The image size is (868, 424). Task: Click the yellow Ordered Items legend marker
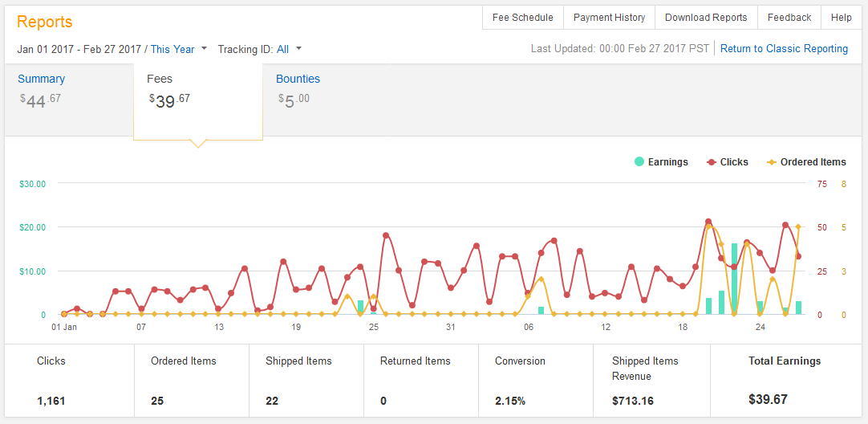(771, 162)
